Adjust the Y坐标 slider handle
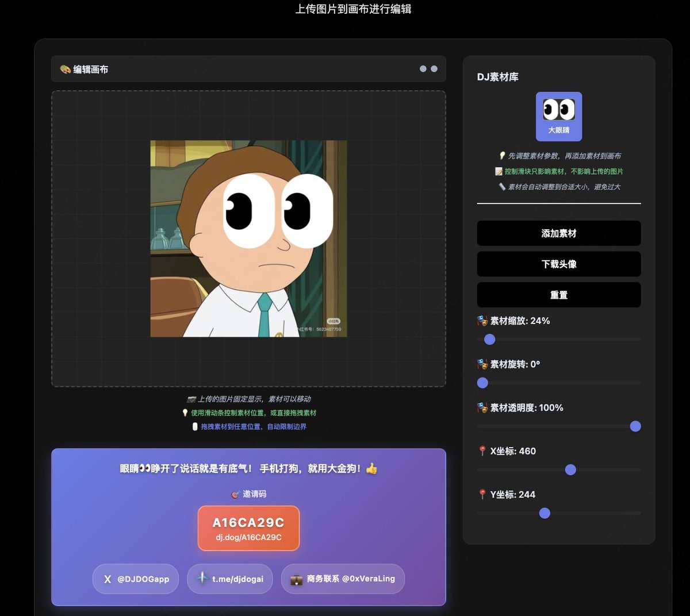Screen dimensions: 690x616 (545, 513)
